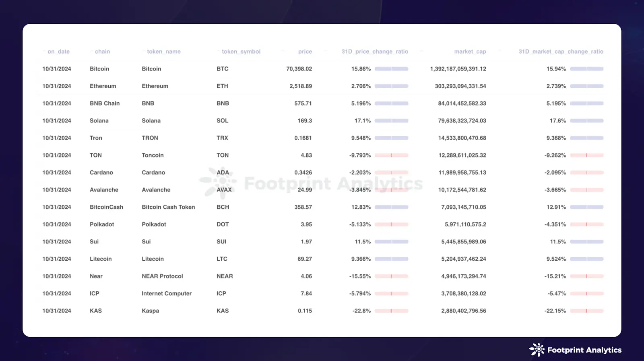
Task: Sort by the price column header
Action: pos(305,52)
